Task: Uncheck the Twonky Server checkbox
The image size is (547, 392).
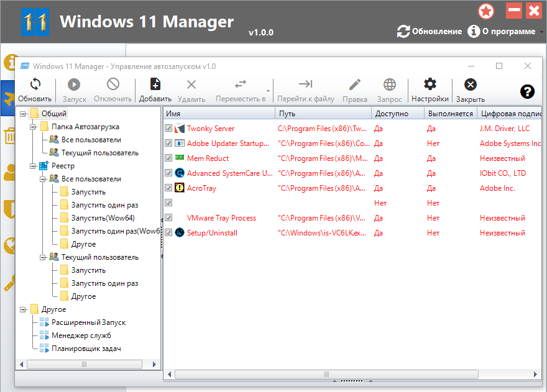Action: pos(168,129)
